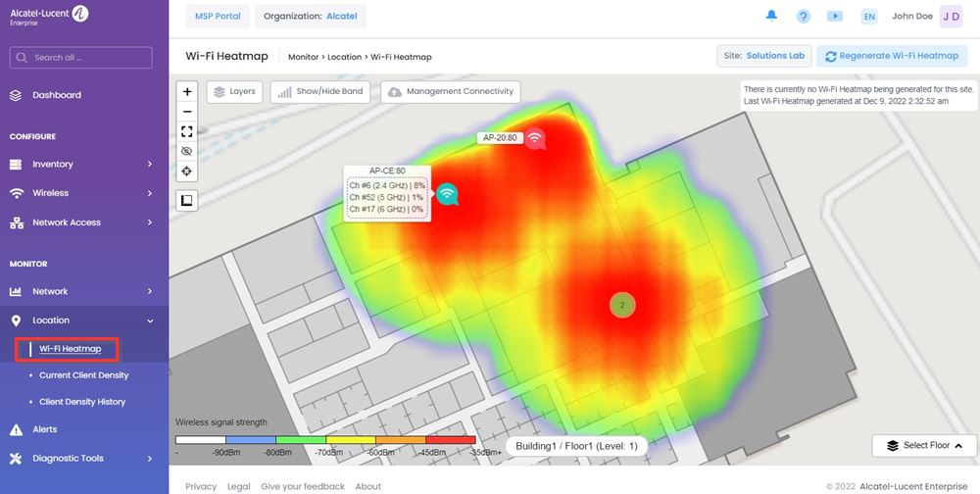
Task: Click the About footer link
Action: point(368,486)
